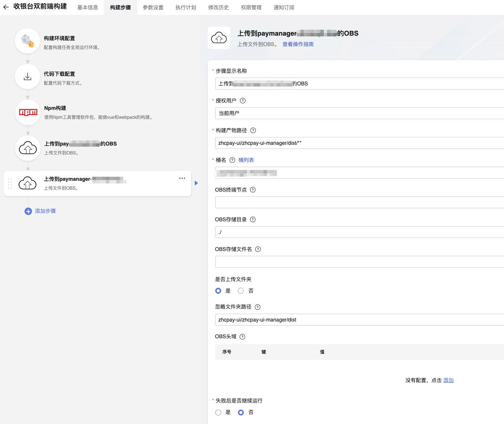The height and width of the screenshot is (424, 504).
Task: Open the 权限管理 tab
Action: (x=251, y=7)
